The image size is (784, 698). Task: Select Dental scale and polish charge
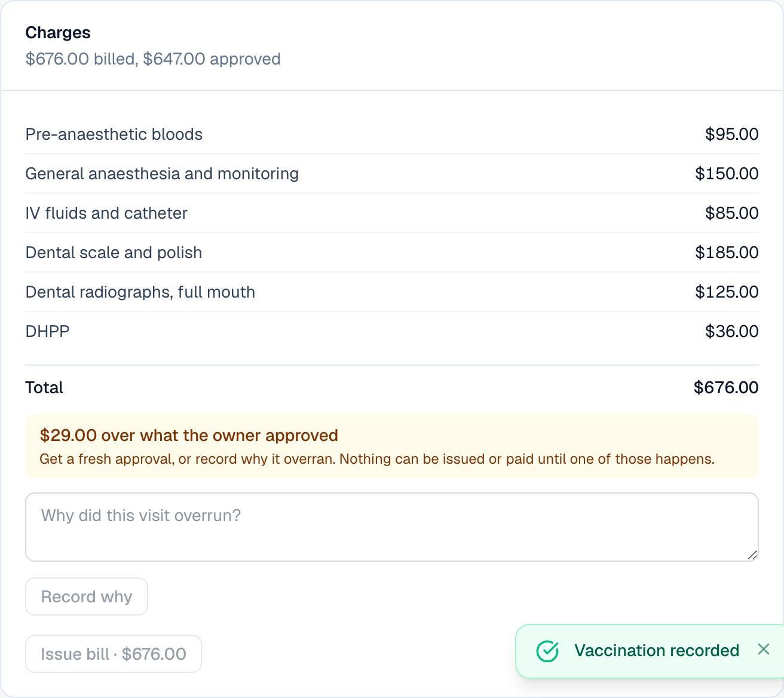click(x=392, y=253)
